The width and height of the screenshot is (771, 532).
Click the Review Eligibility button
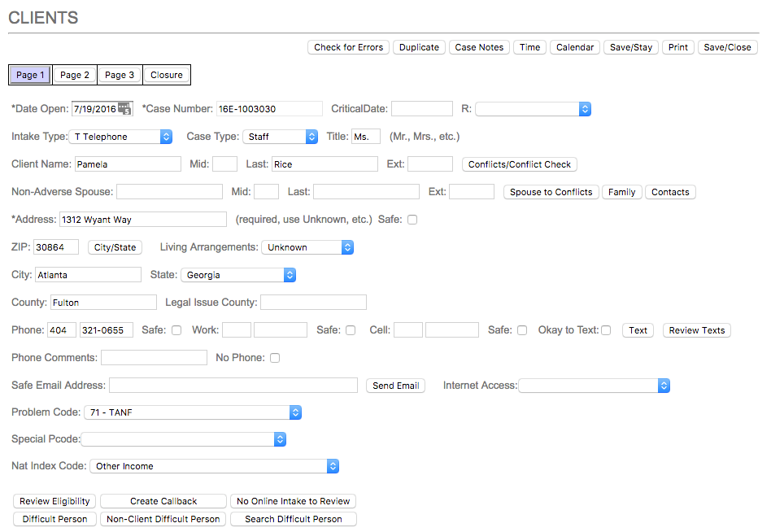coord(55,501)
